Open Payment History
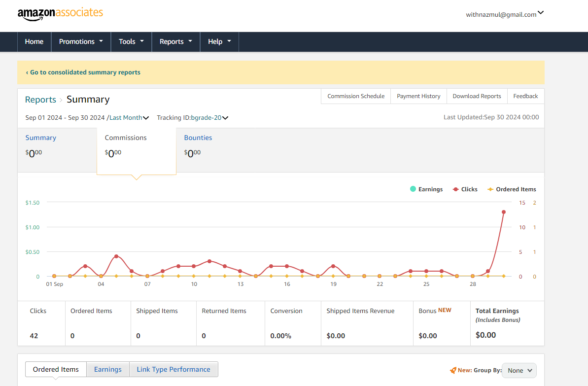The width and height of the screenshot is (588, 386). pyautogui.click(x=418, y=96)
